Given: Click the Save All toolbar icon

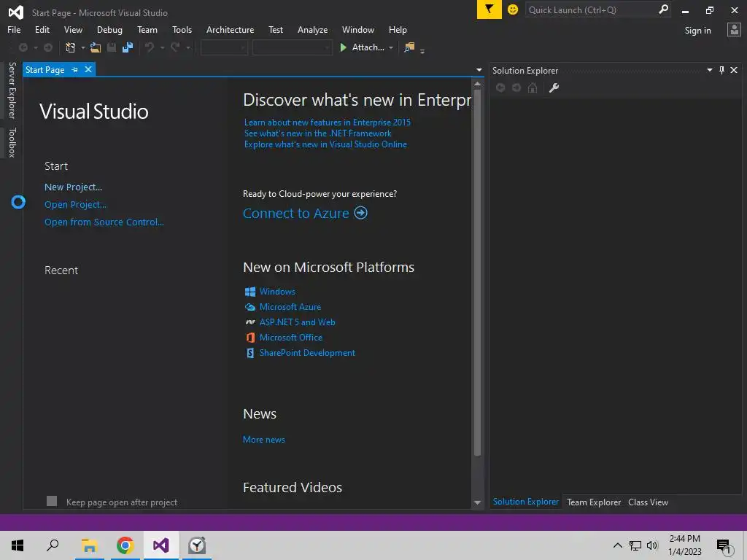Looking at the screenshot, I should (x=128, y=47).
